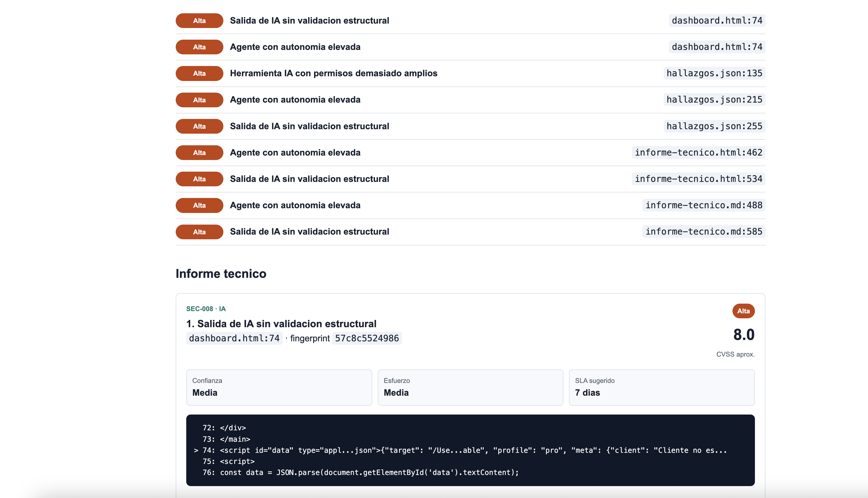Select the 'Salida de IA' title at informe-tecnico.html:534

[x=309, y=179]
